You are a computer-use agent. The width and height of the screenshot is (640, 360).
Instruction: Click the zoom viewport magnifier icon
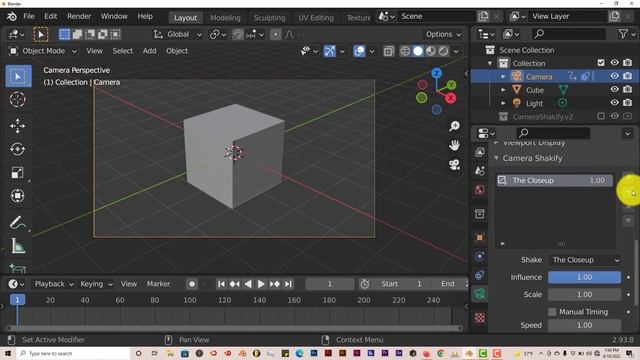(454, 126)
